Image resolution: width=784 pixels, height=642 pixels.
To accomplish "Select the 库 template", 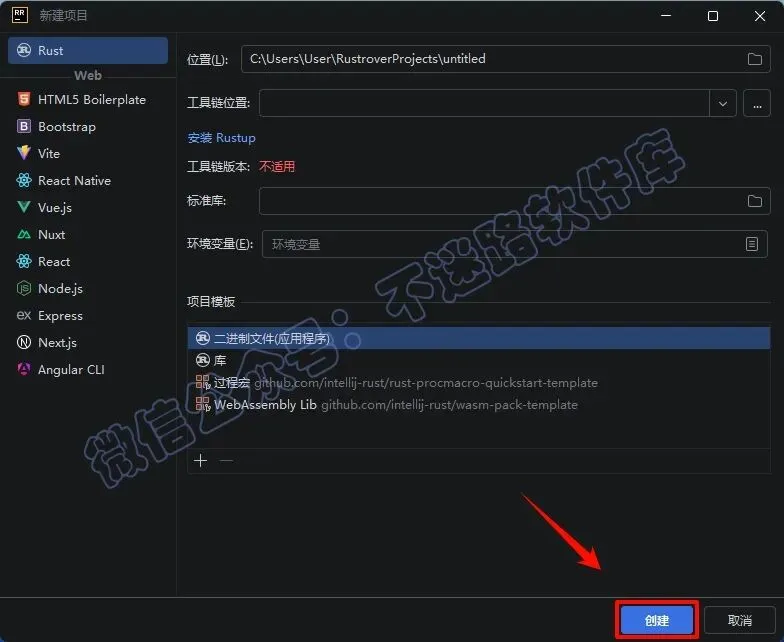I will [478, 360].
